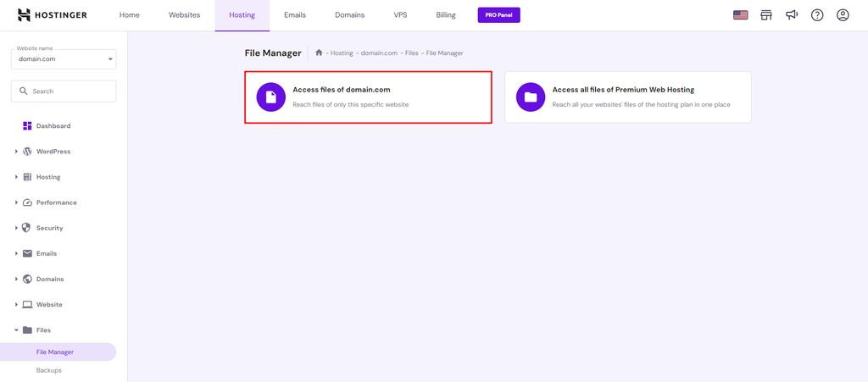Open Backups in the Files section
Screen dimensions: 868x382
[48, 370]
